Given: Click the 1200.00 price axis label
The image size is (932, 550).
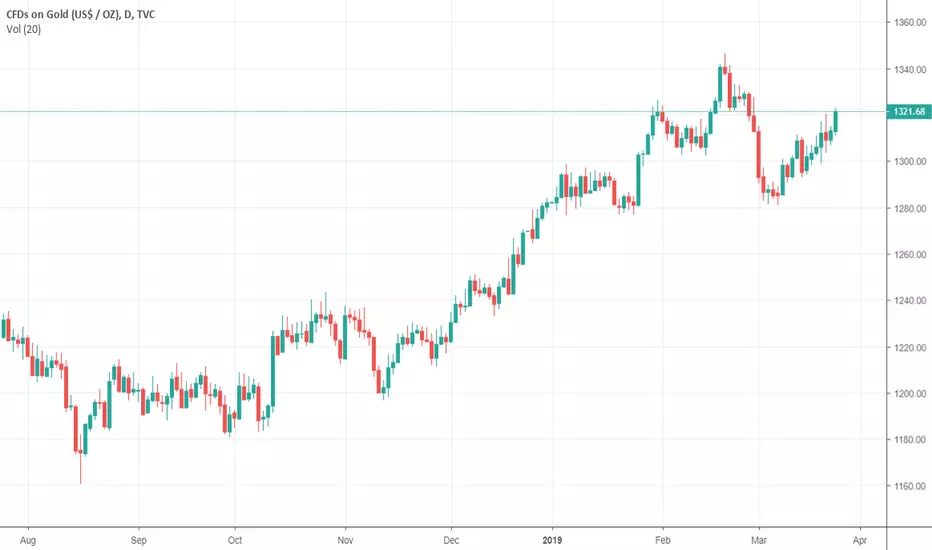Looking at the screenshot, I should click(910, 394).
